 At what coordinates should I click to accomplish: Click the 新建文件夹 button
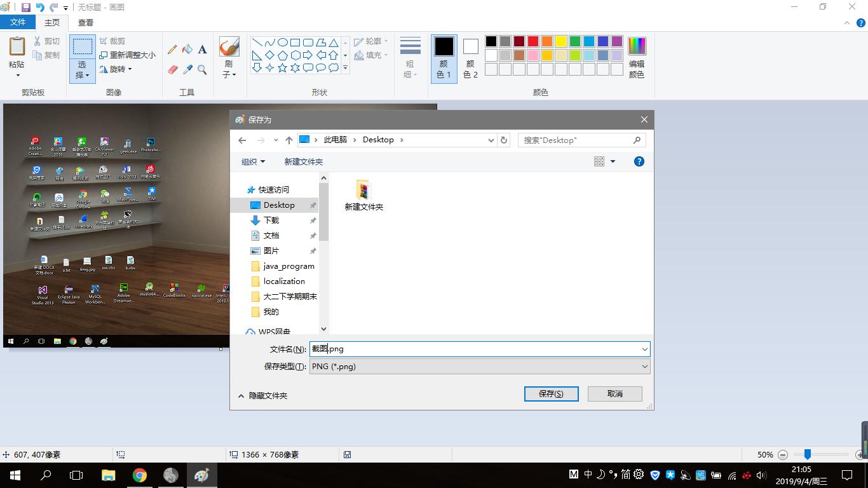pyautogui.click(x=303, y=161)
